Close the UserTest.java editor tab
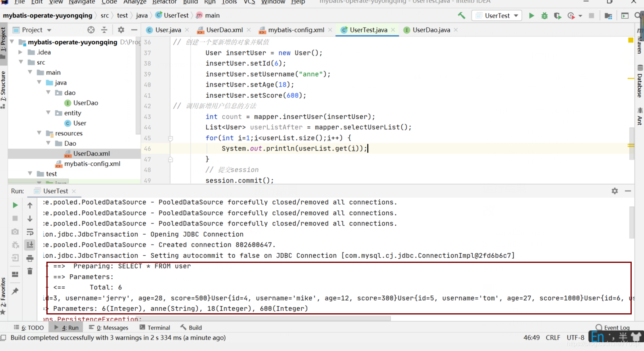This screenshot has width=644, height=351. 393,30
